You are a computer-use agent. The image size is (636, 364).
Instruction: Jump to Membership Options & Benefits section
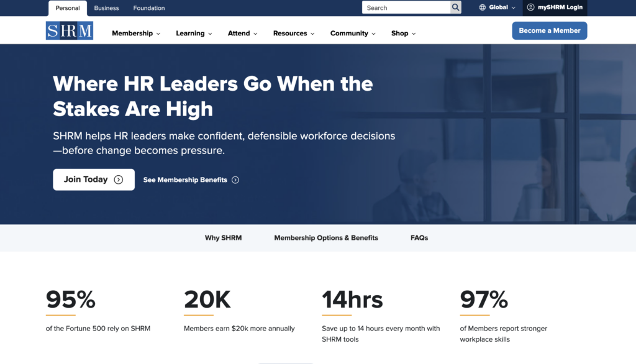[326, 238]
